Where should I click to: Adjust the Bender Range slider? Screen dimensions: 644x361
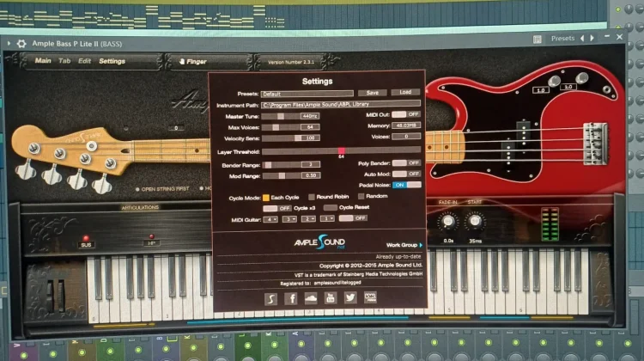click(x=268, y=165)
